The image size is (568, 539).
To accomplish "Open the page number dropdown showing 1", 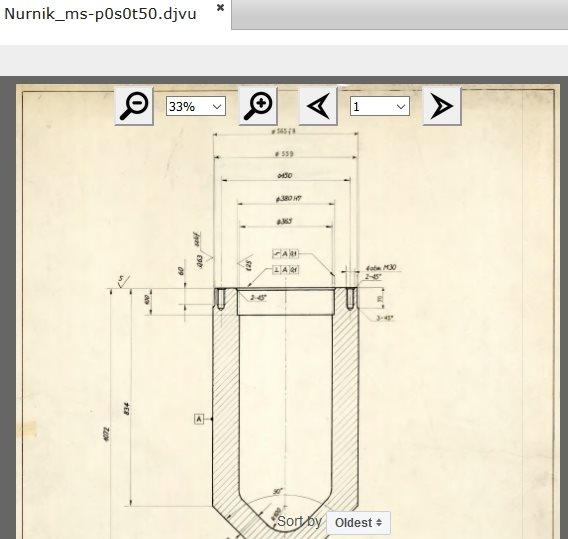I will pos(380,106).
